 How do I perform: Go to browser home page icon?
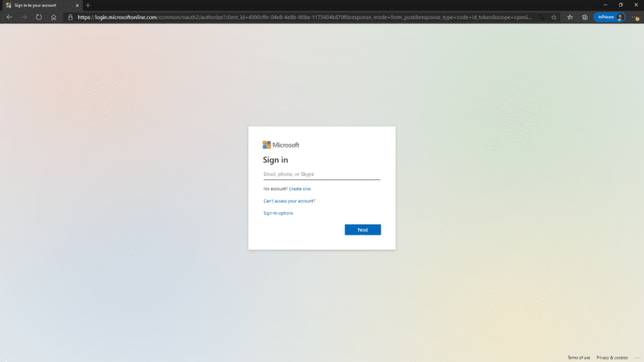coord(54,17)
